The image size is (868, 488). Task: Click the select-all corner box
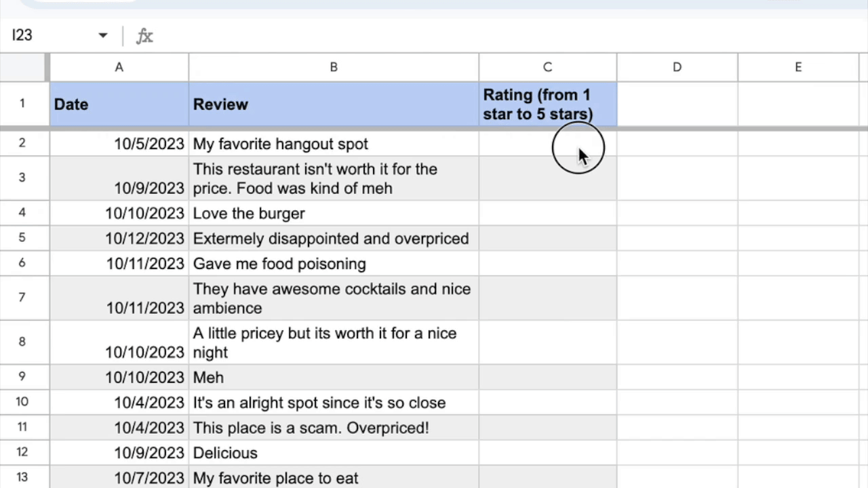point(24,67)
